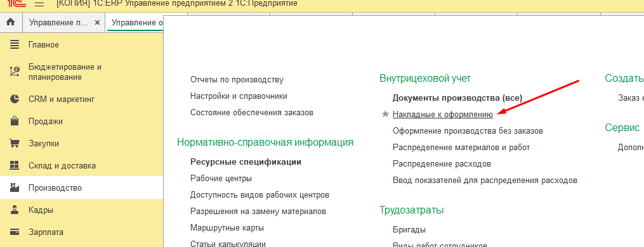Toggle favorite star next to Накладные к оформлению

(x=385, y=115)
